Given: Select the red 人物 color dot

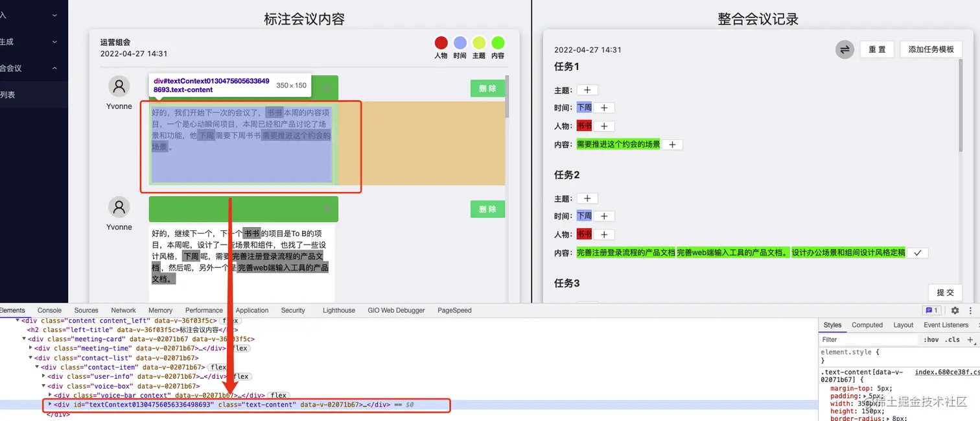Looking at the screenshot, I should pos(441,43).
